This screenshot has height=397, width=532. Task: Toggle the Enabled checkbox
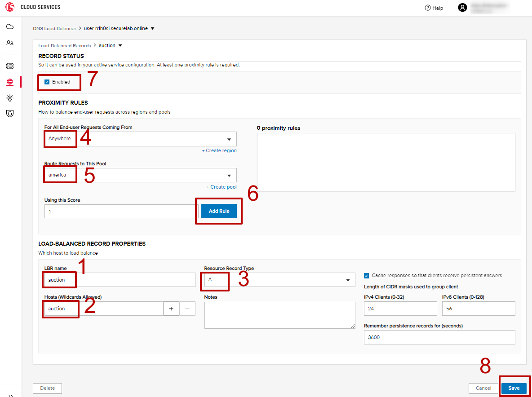tap(47, 82)
